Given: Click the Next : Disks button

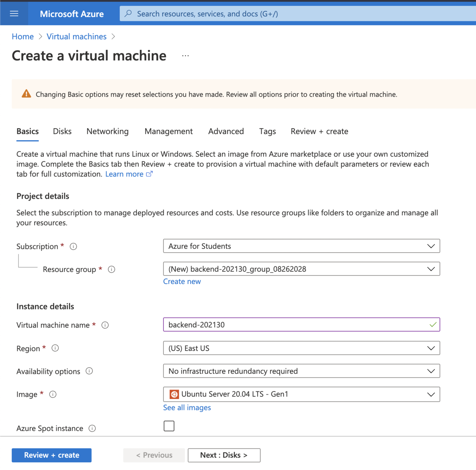Looking at the screenshot, I should (x=224, y=455).
